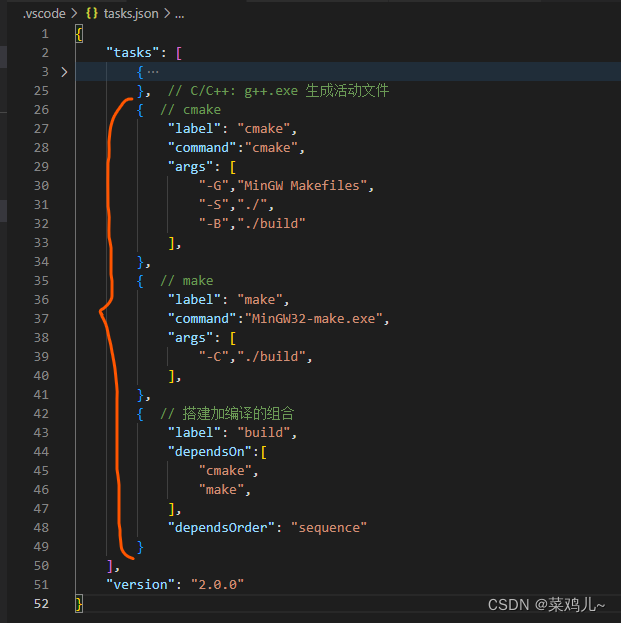Image resolution: width=621 pixels, height=623 pixels.
Task: Click line number 26 in the gutter
Action: tap(41, 110)
